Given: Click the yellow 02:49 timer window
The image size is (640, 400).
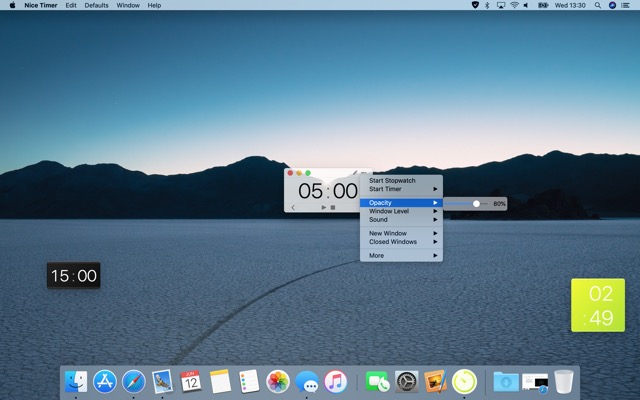Looking at the screenshot, I should tap(598, 305).
